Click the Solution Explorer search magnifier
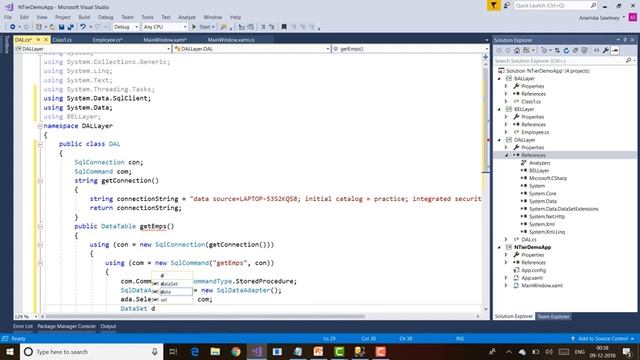Viewport: 640px width, 360px height. click(x=628, y=60)
